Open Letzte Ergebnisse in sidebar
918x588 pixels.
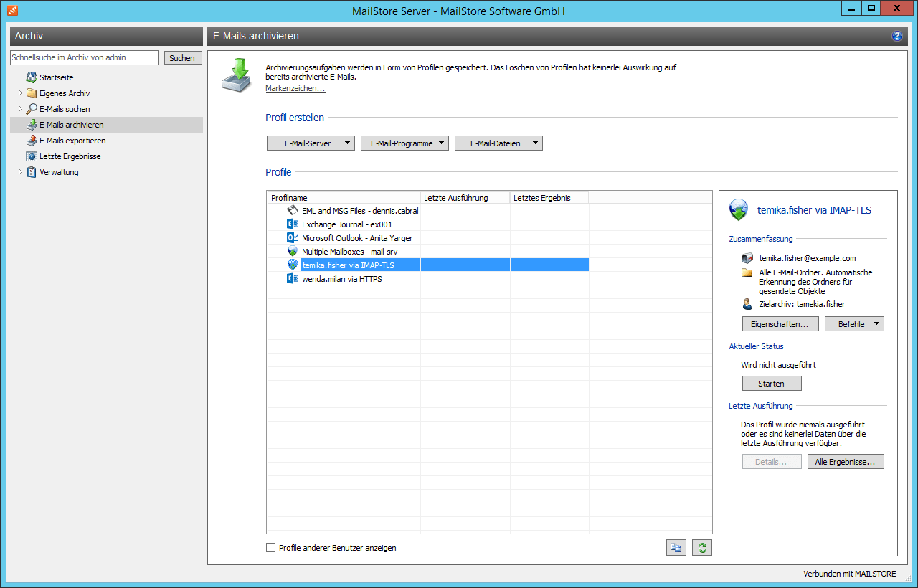(x=70, y=156)
